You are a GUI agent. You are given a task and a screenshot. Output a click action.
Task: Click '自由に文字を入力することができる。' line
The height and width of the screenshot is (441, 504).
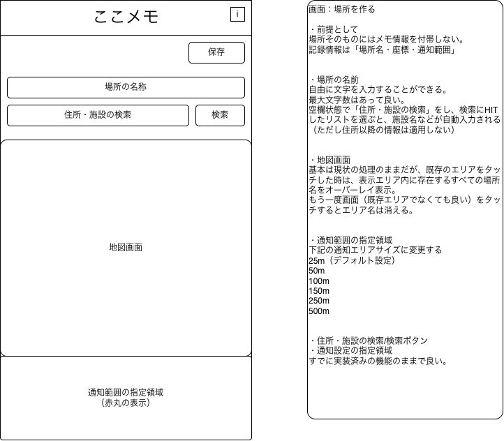tap(378, 89)
